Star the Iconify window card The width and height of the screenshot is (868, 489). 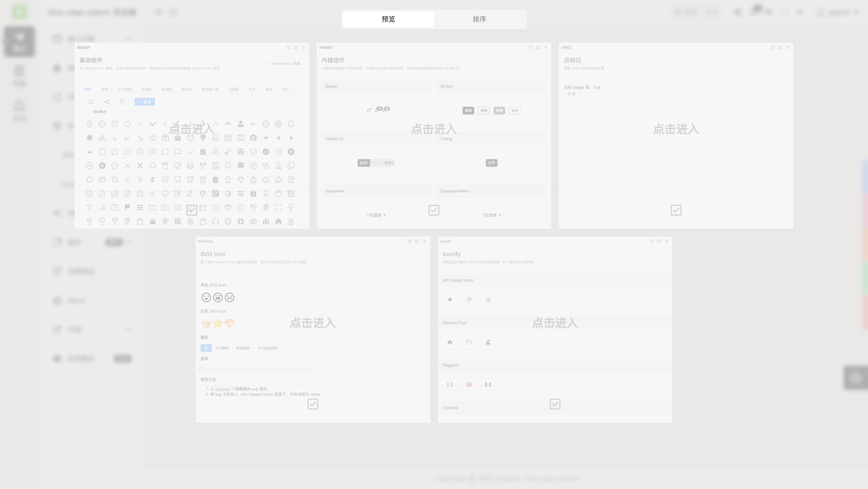652,241
